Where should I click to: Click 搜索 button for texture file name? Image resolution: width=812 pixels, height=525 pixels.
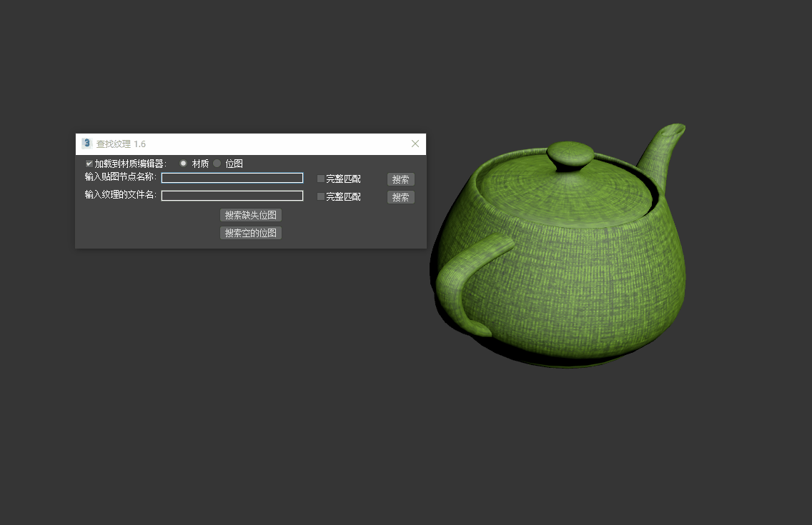401,197
